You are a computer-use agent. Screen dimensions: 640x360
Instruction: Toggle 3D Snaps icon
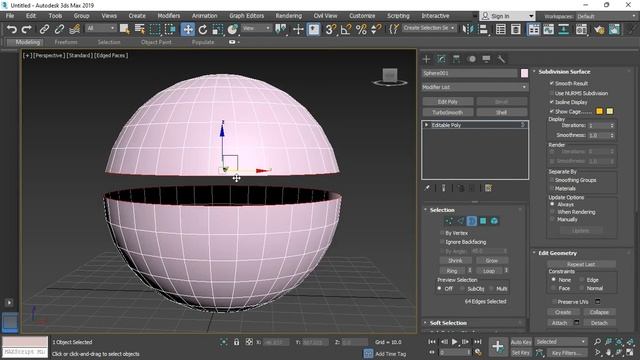point(330,29)
